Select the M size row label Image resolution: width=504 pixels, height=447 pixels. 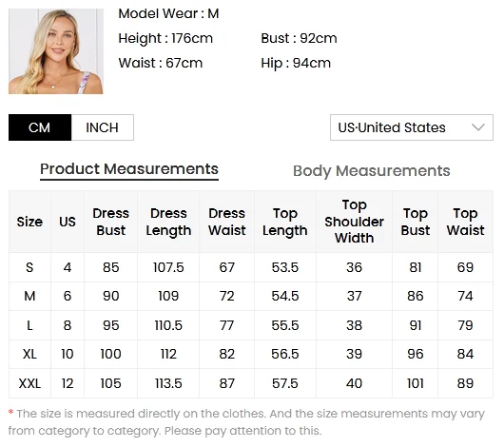coord(29,296)
